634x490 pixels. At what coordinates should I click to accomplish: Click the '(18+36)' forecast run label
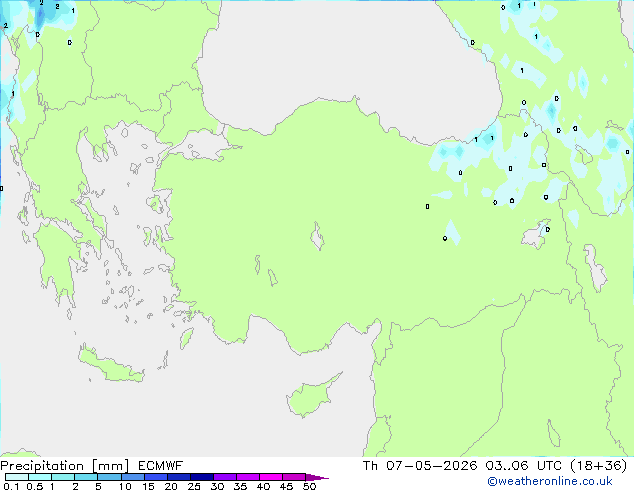(599, 465)
